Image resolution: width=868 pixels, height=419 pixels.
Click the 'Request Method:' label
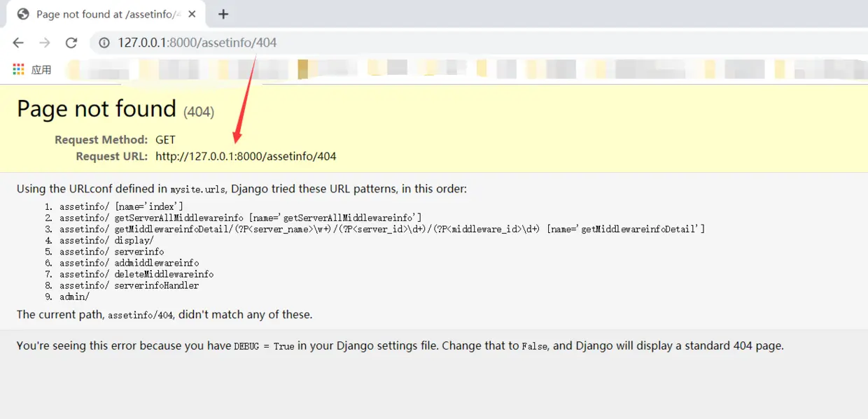[101, 140]
